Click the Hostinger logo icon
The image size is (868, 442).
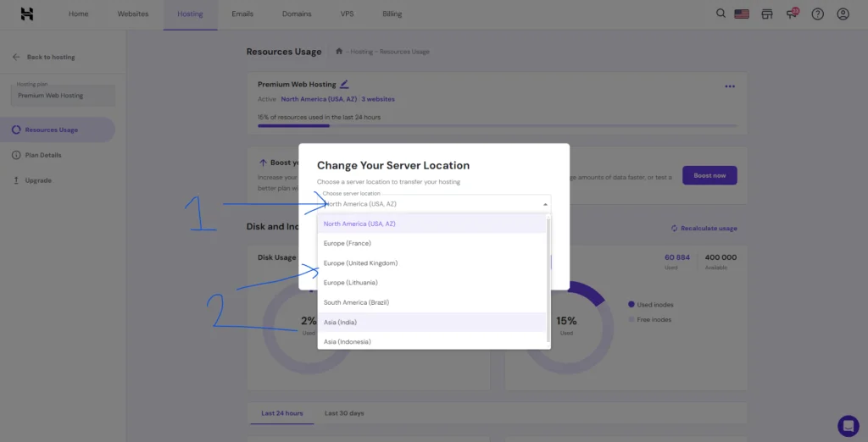tap(27, 14)
